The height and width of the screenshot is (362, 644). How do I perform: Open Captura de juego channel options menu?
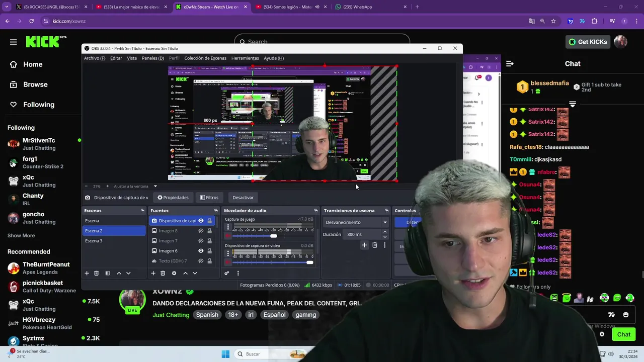click(x=228, y=227)
